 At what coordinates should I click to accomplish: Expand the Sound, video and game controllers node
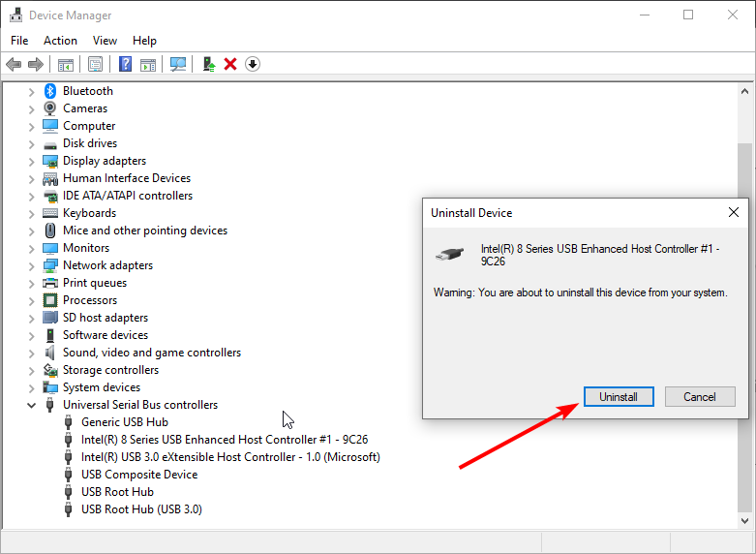pyautogui.click(x=31, y=354)
